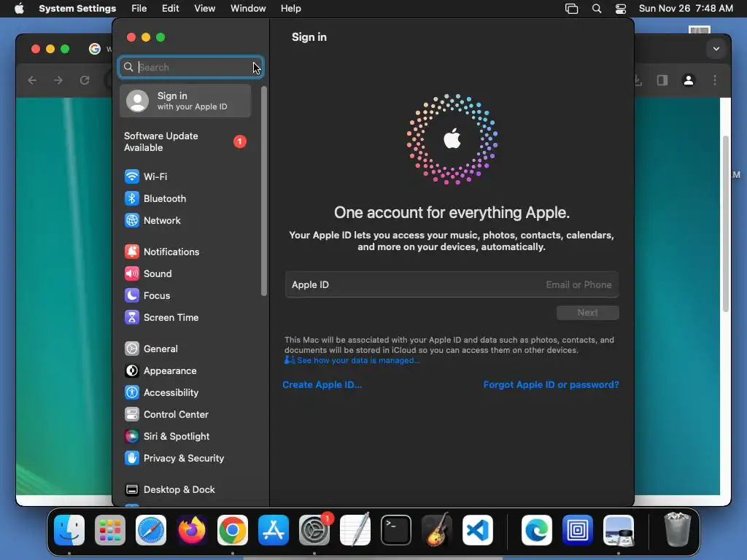Click Stage Manager icon in menu bar

click(571, 9)
